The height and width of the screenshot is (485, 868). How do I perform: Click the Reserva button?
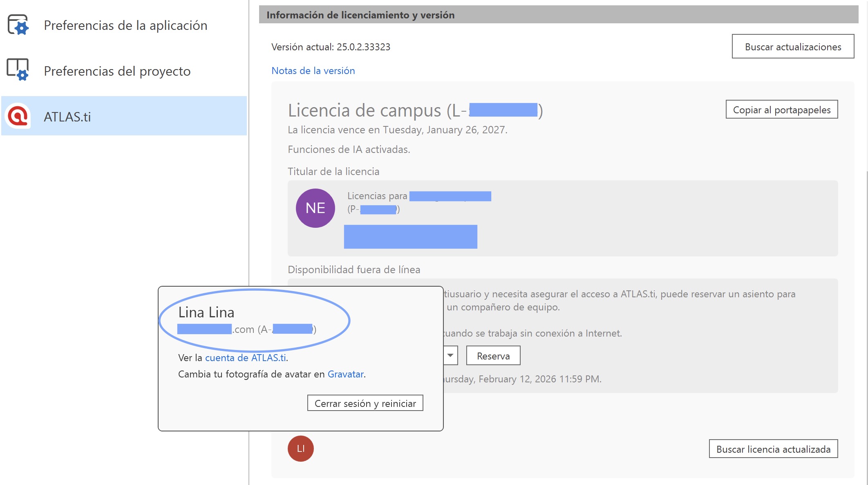coord(493,356)
